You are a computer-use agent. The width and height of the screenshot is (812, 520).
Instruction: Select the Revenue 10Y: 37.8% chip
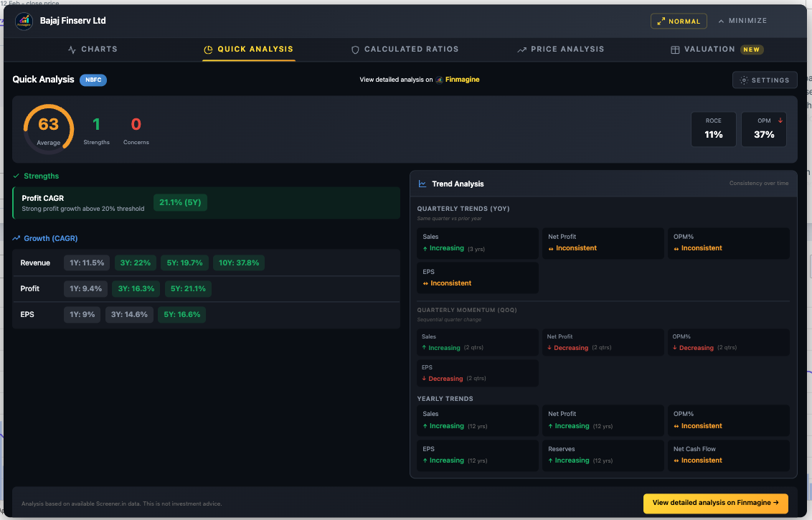pyautogui.click(x=239, y=263)
